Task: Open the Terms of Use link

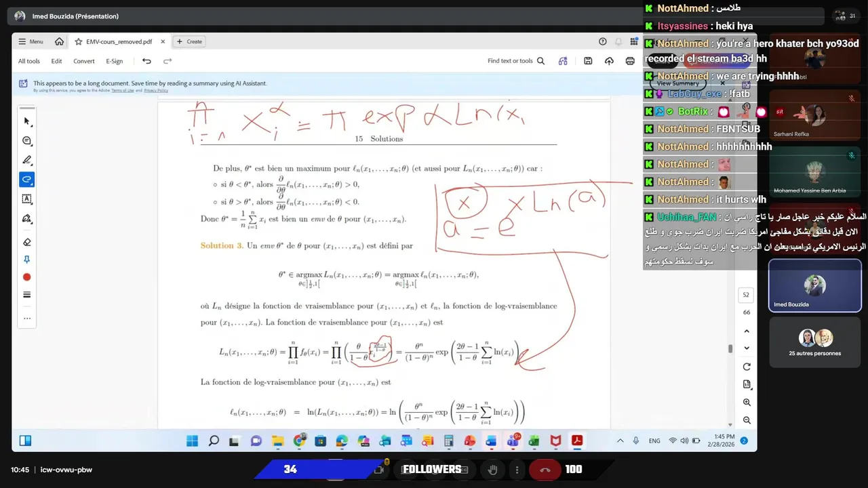Action: [123, 90]
